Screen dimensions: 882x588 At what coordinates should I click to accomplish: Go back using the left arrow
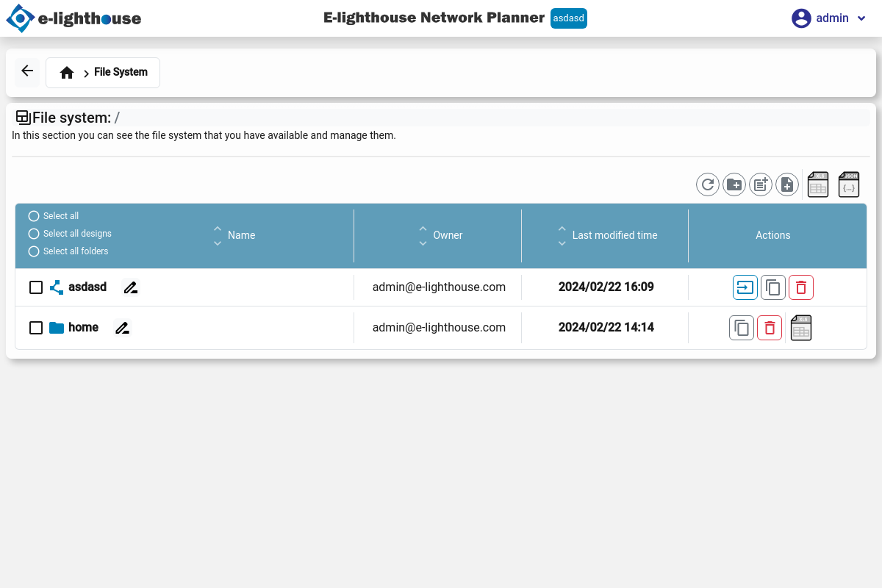(27, 71)
